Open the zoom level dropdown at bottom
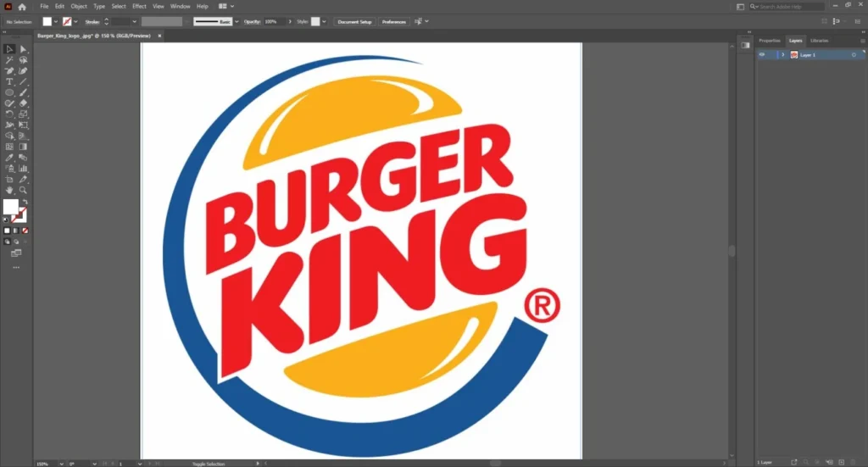 61,464
